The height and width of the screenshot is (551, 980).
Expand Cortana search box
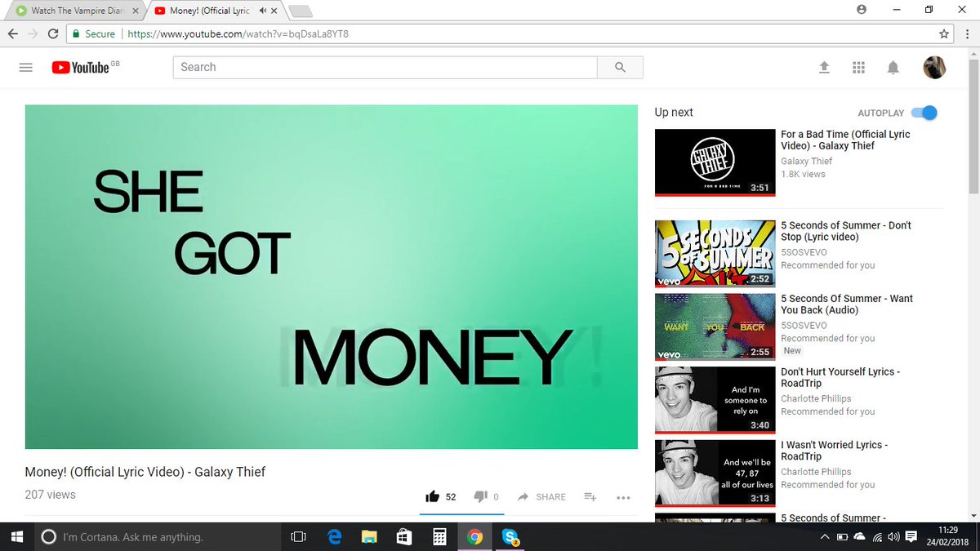122,536
